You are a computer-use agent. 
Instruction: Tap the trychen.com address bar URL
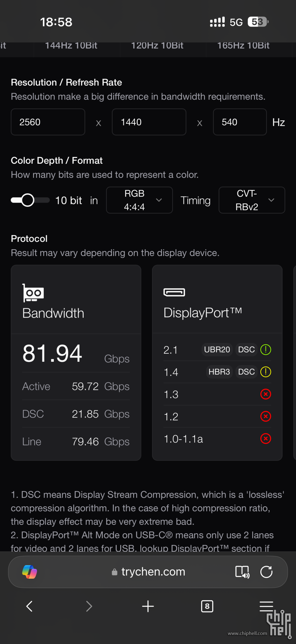tap(153, 572)
